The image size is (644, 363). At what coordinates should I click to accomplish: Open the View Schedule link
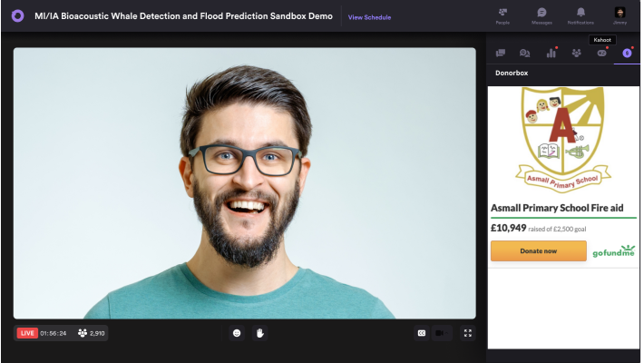tap(369, 17)
